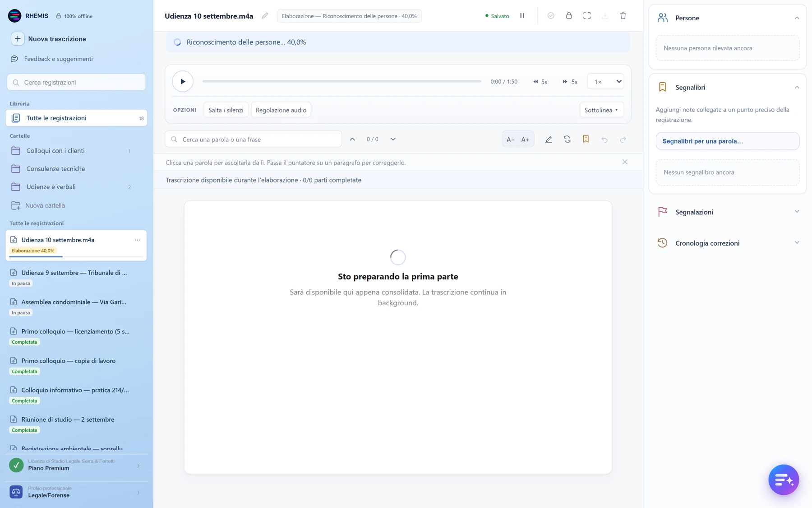This screenshot has height=508, width=812.
Task: Enter fullscreen mode with the expand icon
Action: coord(587,16)
